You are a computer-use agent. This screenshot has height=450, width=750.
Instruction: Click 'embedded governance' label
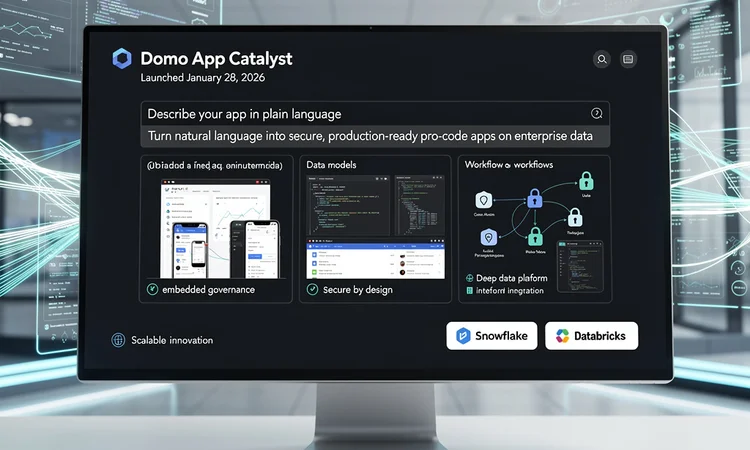click(x=208, y=290)
